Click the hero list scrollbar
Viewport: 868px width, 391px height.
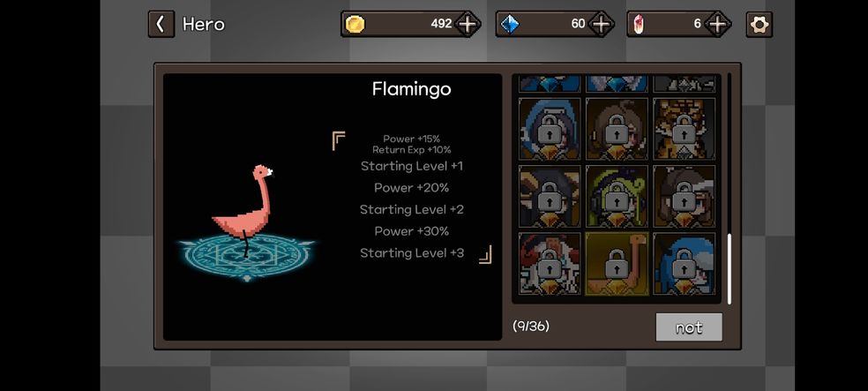(x=729, y=269)
